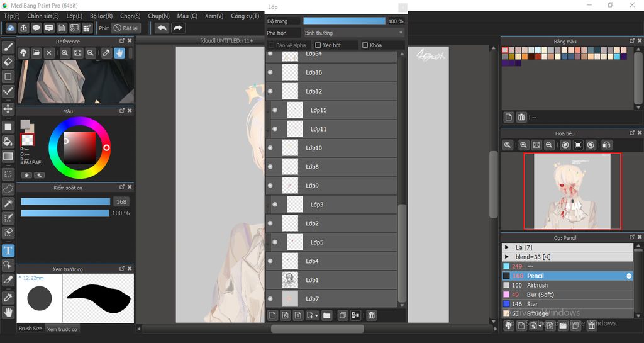Expand the Lá [7] brush group
The height and width of the screenshot is (343, 644).
click(x=506, y=247)
